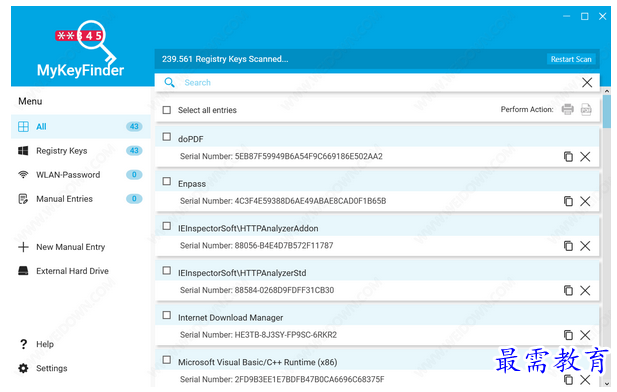Screen dimensions: 617x392
Task: Open Settings from the sidebar
Action: [43, 368]
